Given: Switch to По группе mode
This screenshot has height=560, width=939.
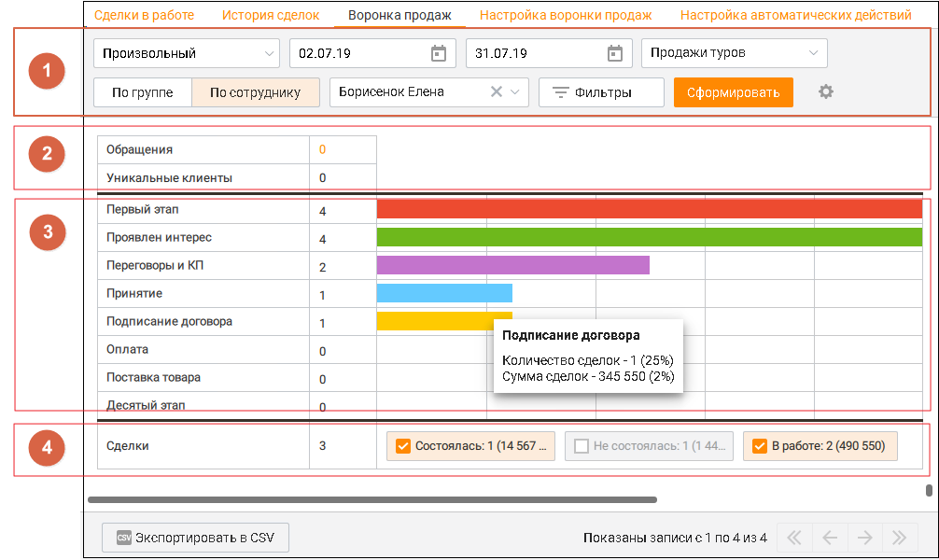Looking at the screenshot, I should tap(143, 92).
